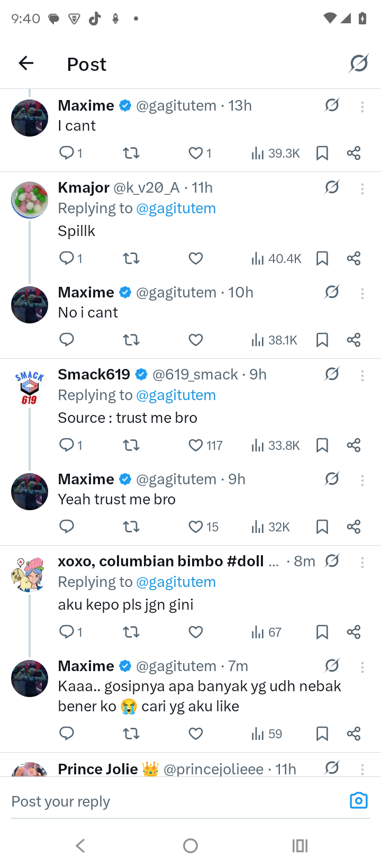
Task: Reply to Kmajor's 'Spillk' comment
Action: click(67, 258)
